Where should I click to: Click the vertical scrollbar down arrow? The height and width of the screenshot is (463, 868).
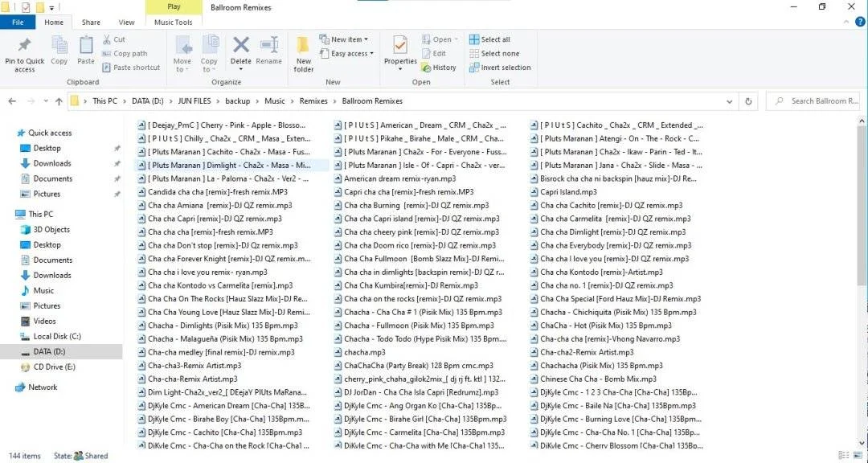862,442
